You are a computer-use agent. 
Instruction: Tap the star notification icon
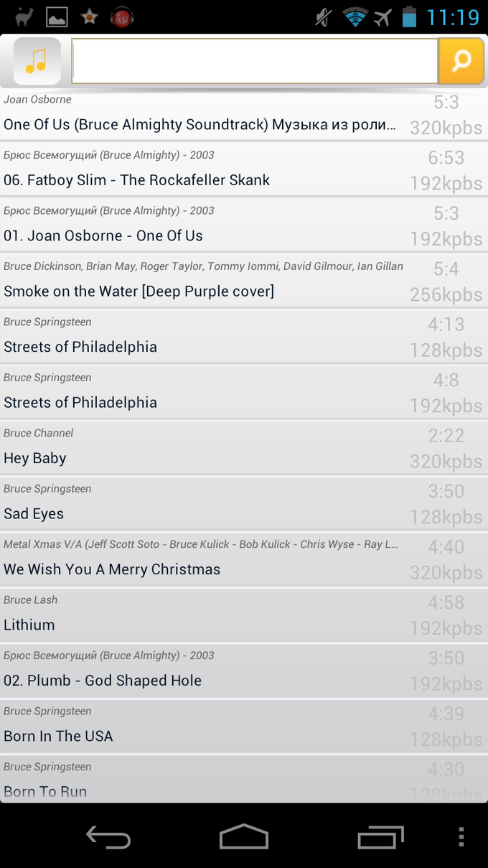click(89, 16)
